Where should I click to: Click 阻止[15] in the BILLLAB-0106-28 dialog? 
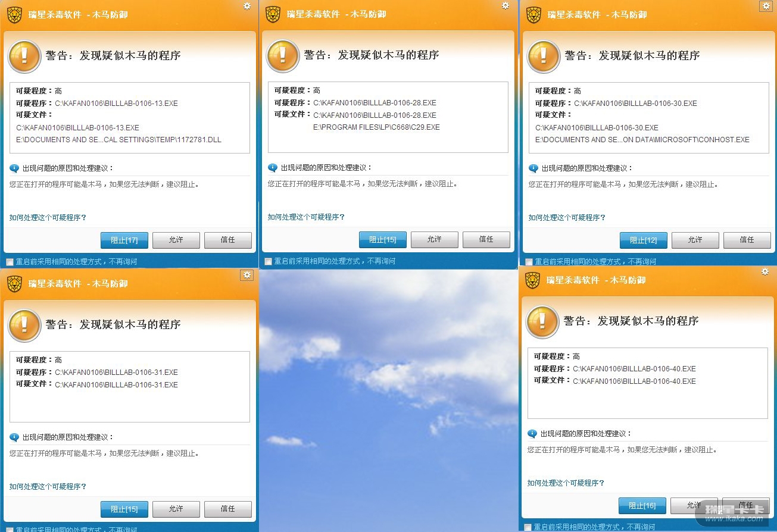tap(383, 240)
